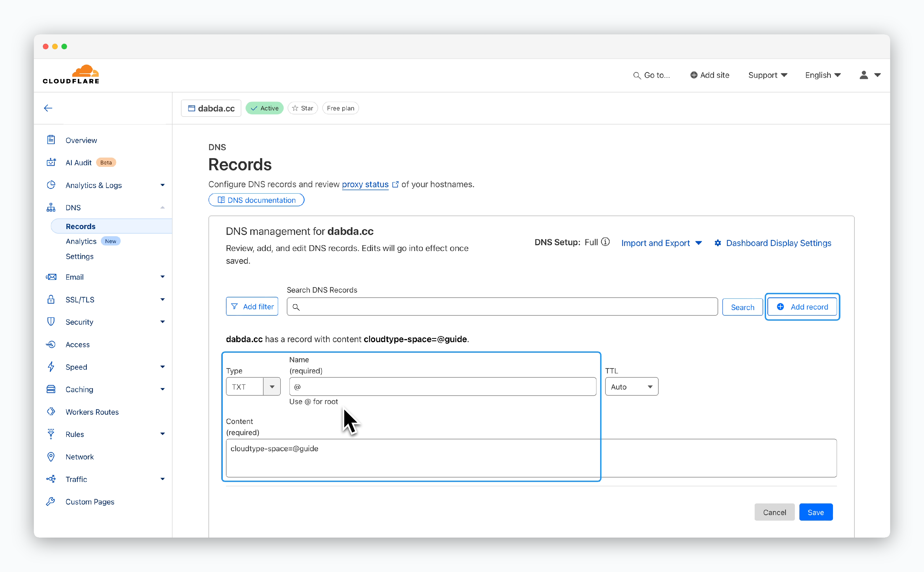Open the DNS documentation link
924x572 pixels.
point(256,200)
